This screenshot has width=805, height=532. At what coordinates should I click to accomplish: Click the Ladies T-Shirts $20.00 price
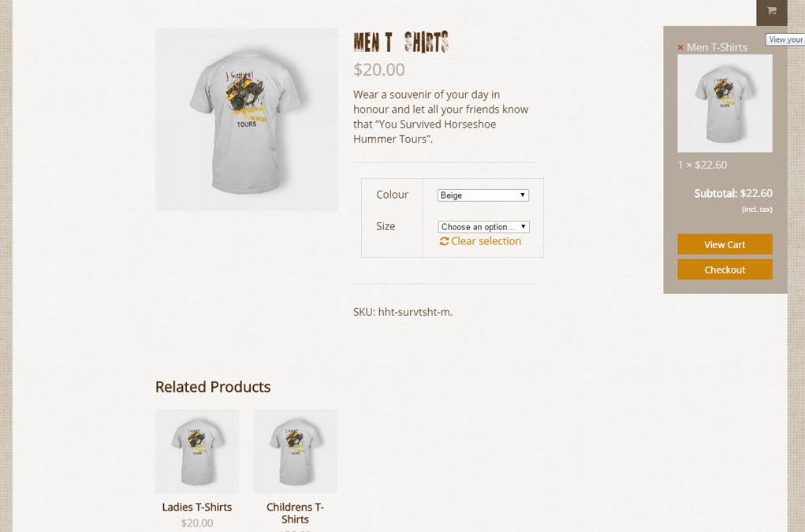click(x=197, y=523)
